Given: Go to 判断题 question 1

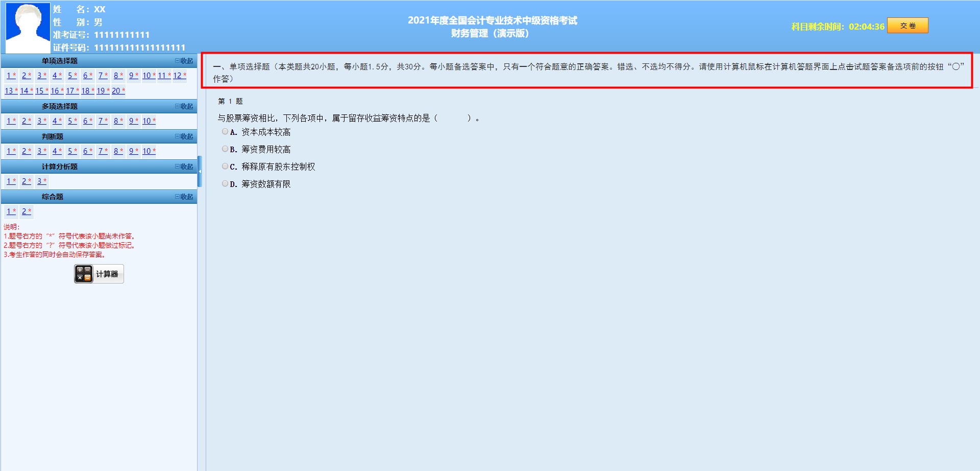Looking at the screenshot, I should 11,151.
